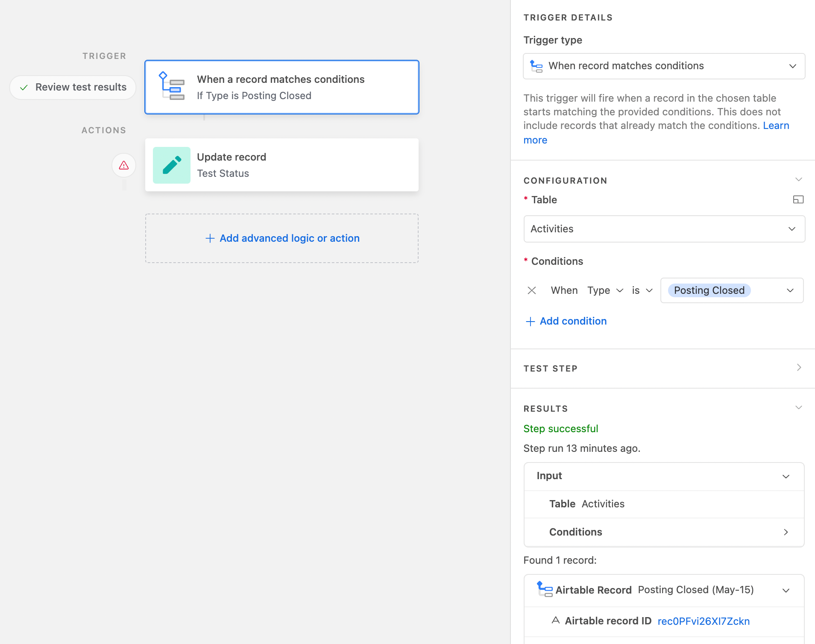Image resolution: width=815 pixels, height=644 pixels.
Task: Collapse the Configuration section
Action: click(798, 179)
